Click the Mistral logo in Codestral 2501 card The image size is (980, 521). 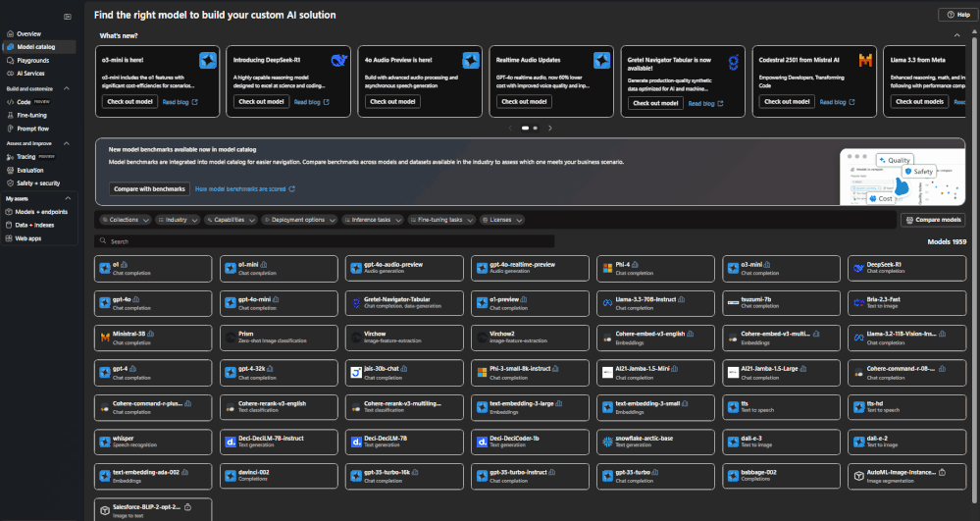pos(865,61)
